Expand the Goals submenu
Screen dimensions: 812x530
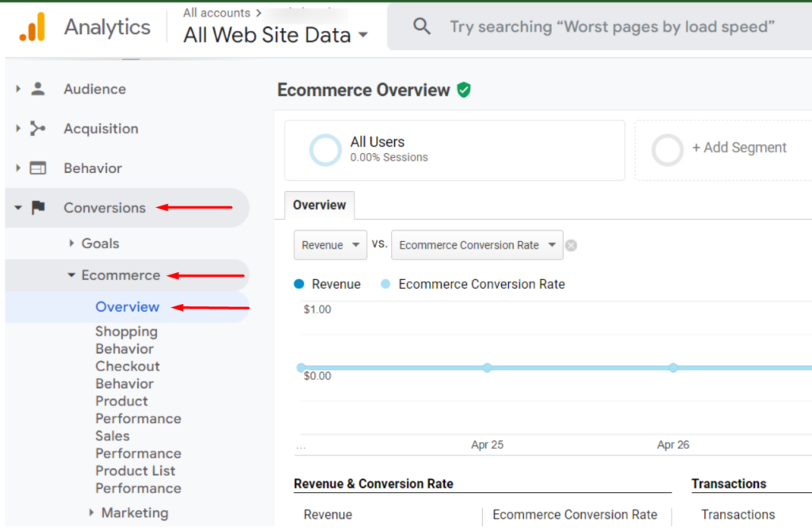71,243
